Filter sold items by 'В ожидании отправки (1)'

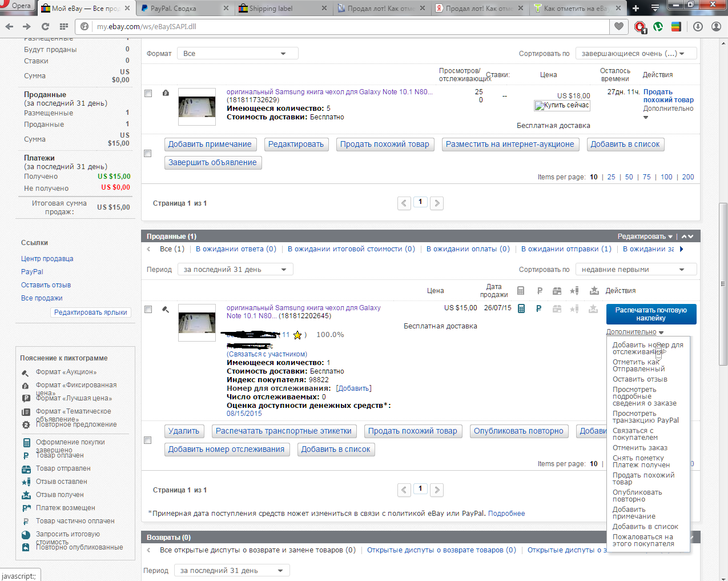tap(566, 249)
